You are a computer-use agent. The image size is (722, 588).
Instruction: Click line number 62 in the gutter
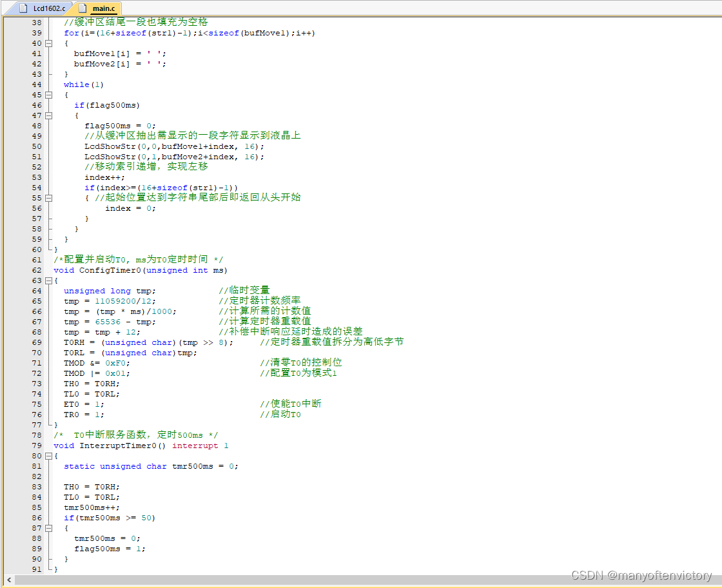tap(37, 270)
